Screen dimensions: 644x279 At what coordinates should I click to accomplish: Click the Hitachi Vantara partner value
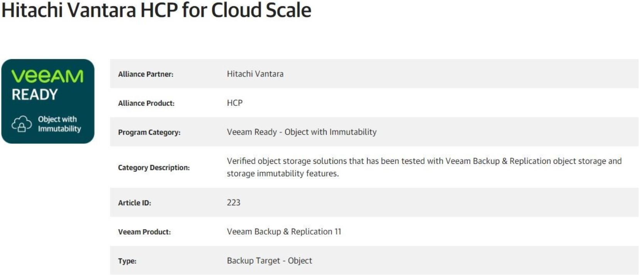point(255,74)
